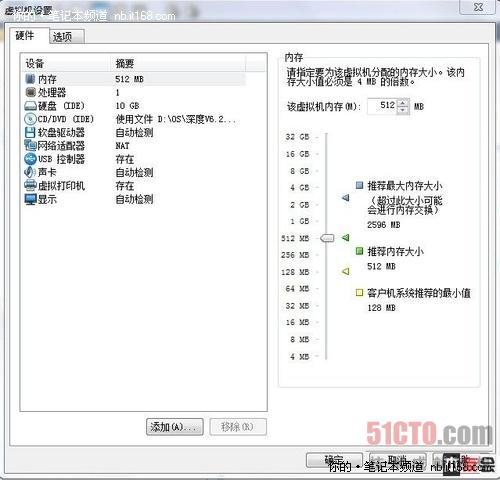Click the 16 MB slider scale label
Image resolution: width=500 pixels, height=480 pixels.
[x=297, y=322]
